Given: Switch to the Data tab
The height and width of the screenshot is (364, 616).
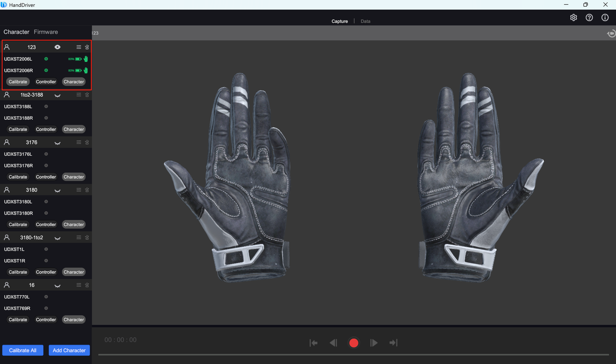Looking at the screenshot, I should (365, 21).
